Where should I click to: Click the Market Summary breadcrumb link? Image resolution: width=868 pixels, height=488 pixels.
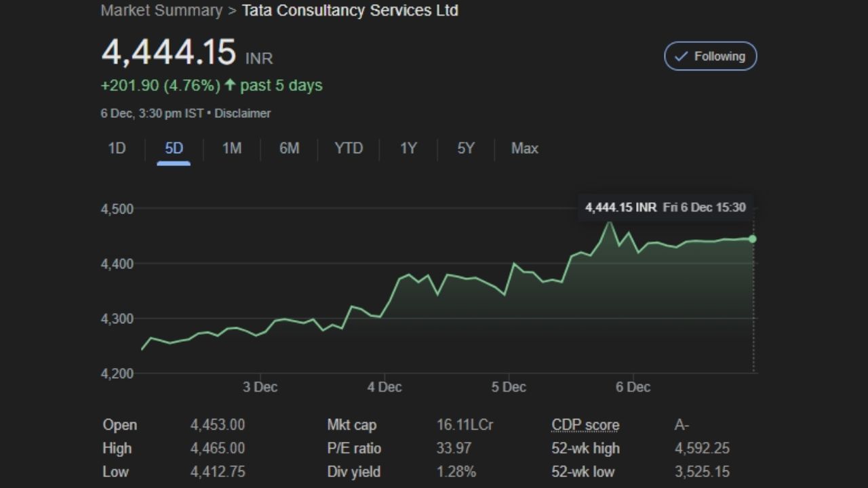[x=161, y=11]
